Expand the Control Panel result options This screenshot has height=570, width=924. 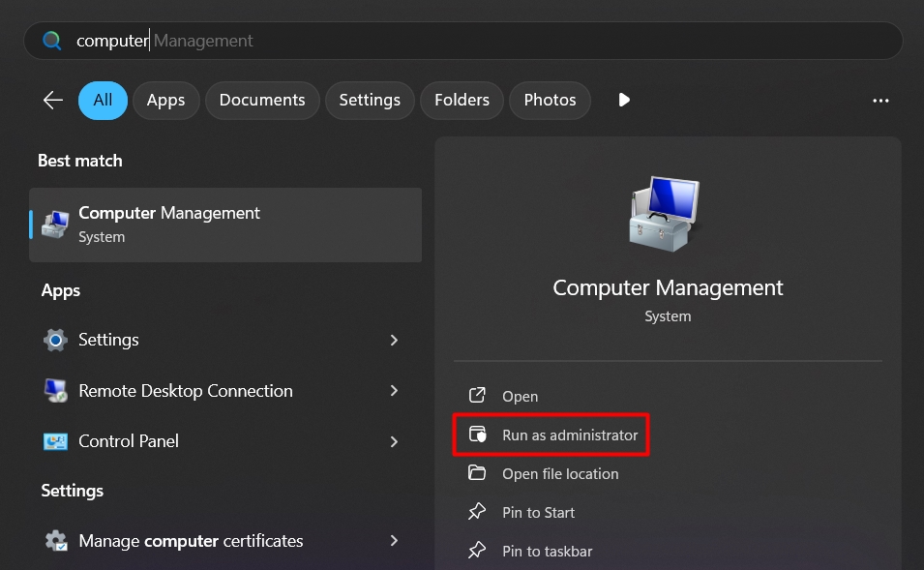pyautogui.click(x=394, y=440)
